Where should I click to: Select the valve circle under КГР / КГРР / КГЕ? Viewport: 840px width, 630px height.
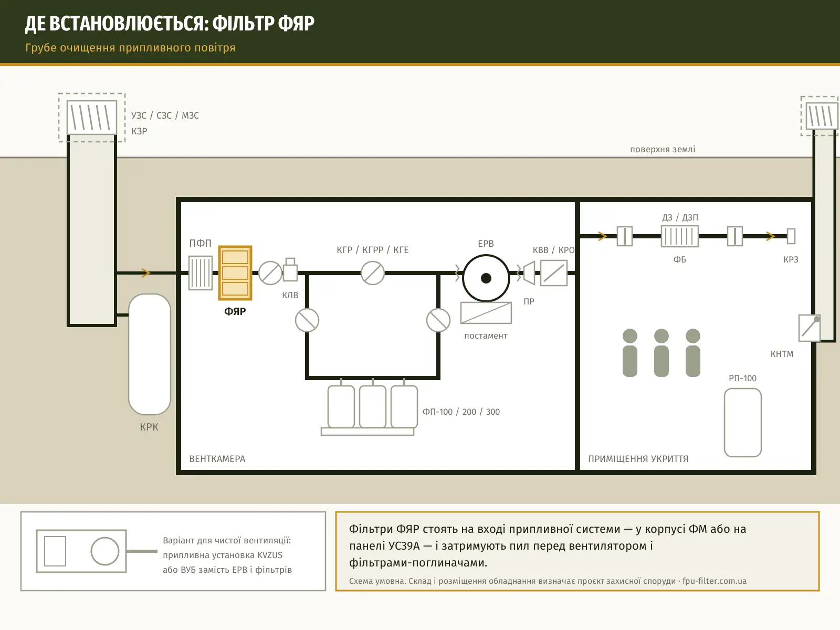[x=373, y=273]
